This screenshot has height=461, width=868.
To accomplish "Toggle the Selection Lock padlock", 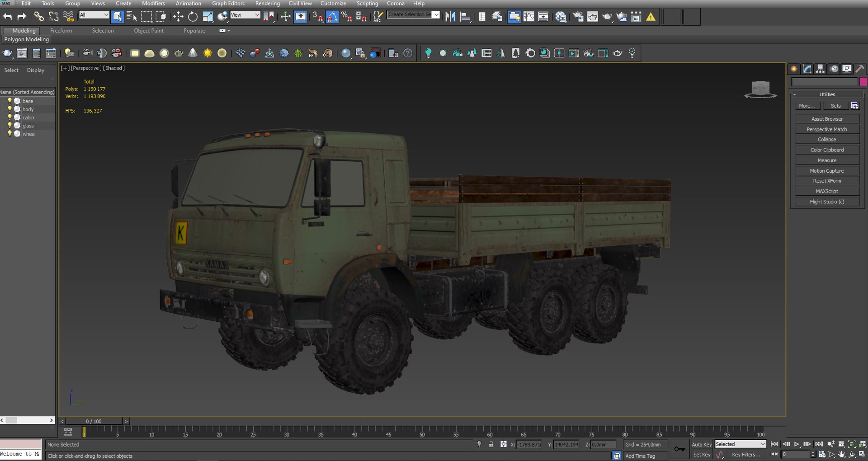I will point(491,444).
